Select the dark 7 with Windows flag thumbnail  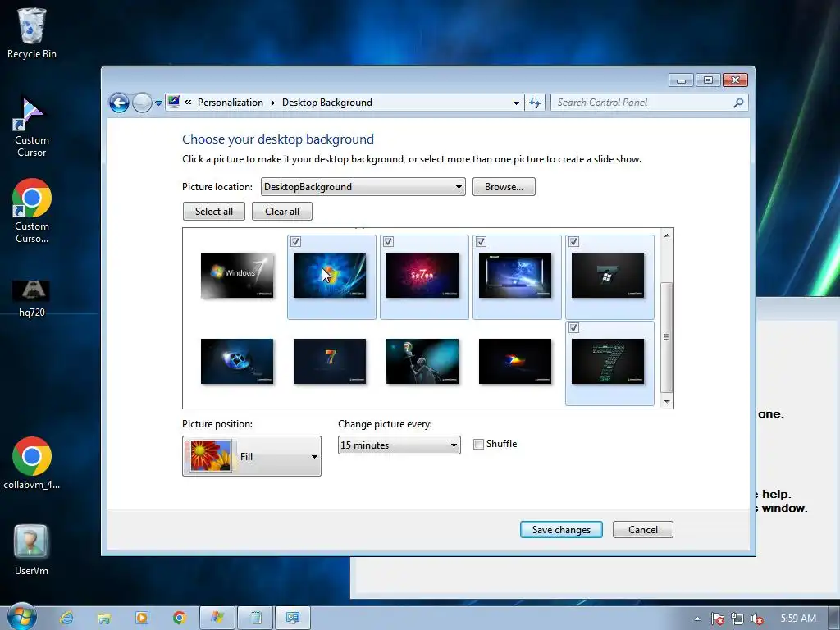tap(608, 276)
